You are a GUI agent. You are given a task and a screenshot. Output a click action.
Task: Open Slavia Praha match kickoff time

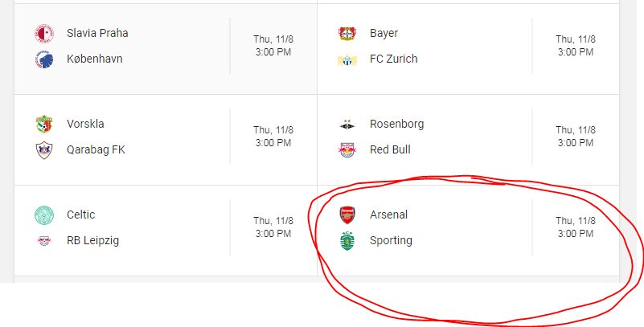[273, 46]
